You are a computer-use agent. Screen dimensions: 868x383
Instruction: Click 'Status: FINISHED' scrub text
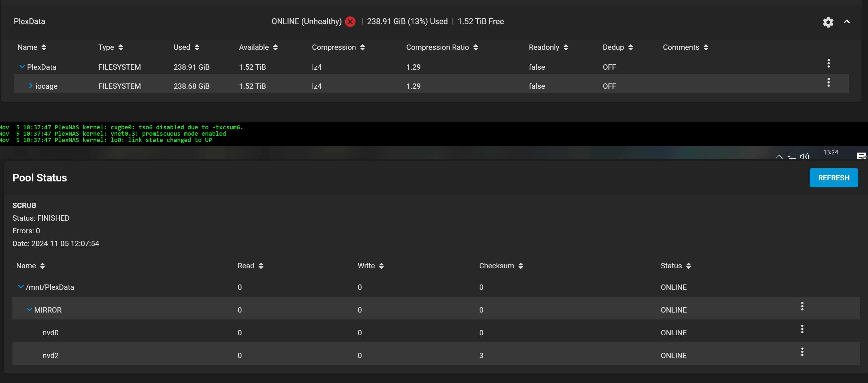tap(41, 218)
